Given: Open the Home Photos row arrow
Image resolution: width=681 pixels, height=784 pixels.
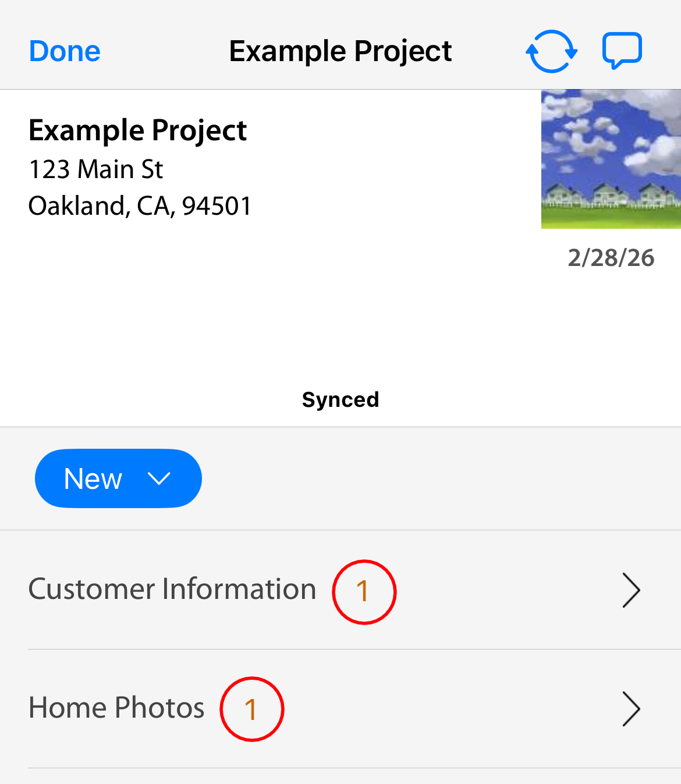Looking at the screenshot, I should pos(631,709).
